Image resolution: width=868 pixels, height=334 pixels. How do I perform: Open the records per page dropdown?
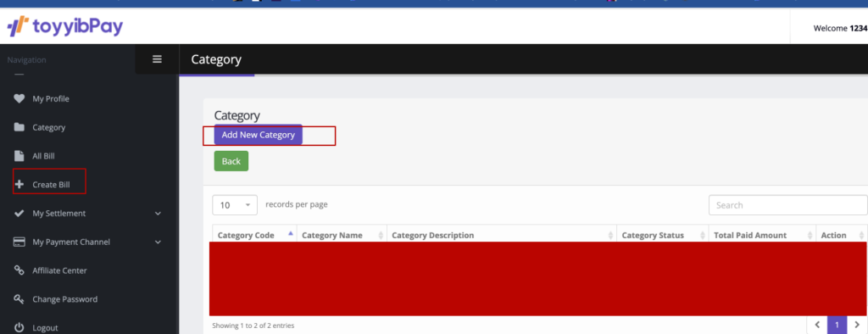235,205
